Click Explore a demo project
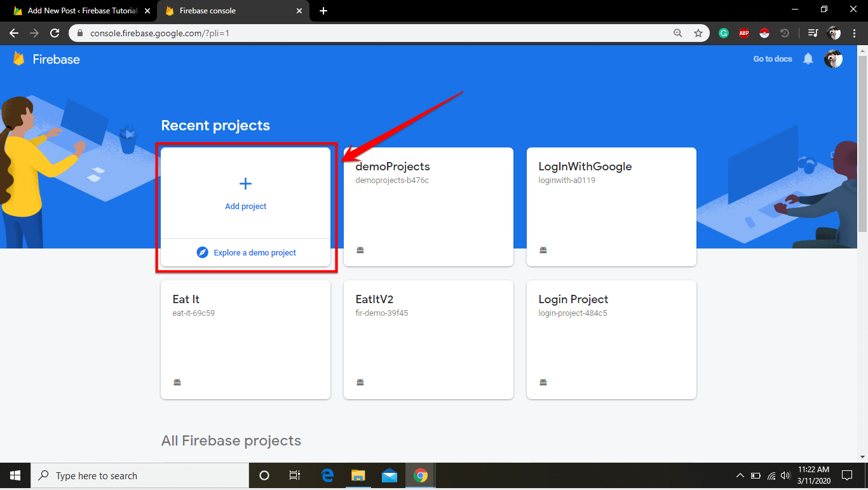This screenshot has height=490, width=868. [x=255, y=252]
